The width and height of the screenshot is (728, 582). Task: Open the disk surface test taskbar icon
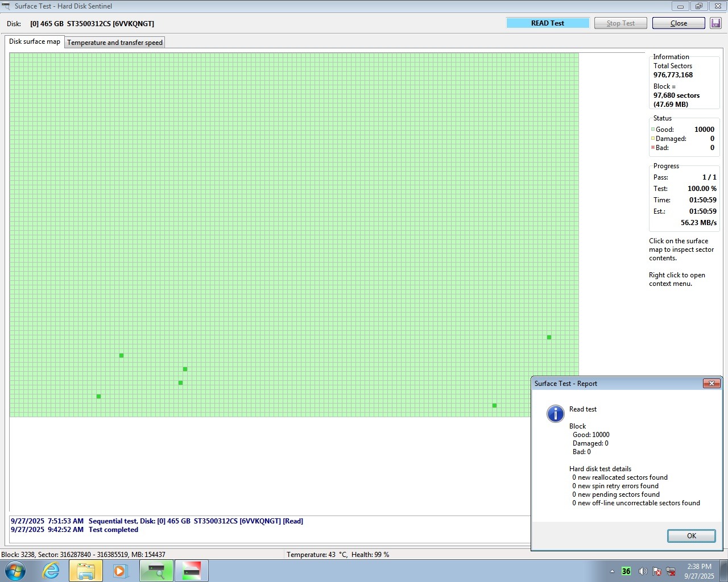tap(156, 571)
